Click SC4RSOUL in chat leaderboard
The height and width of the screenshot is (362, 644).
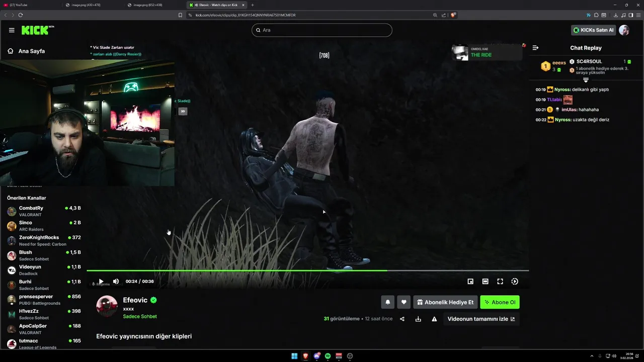pos(589,61)
